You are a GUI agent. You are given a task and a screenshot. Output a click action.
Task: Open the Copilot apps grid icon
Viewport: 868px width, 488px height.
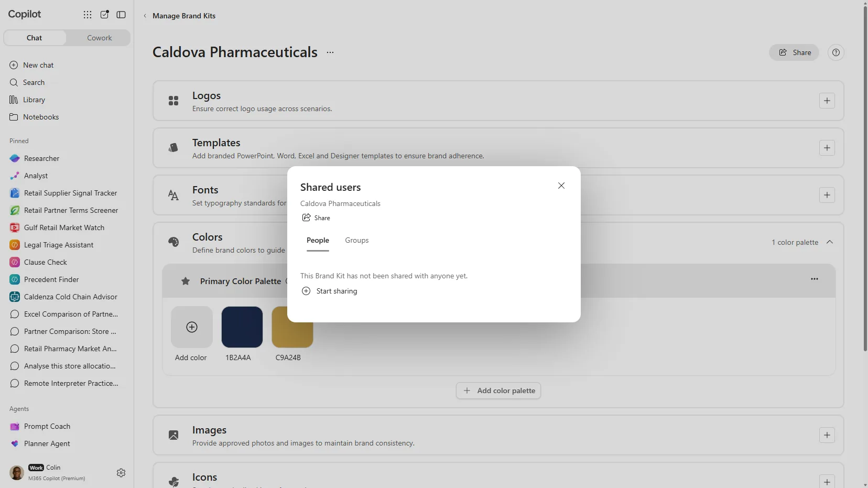(88, 15)
